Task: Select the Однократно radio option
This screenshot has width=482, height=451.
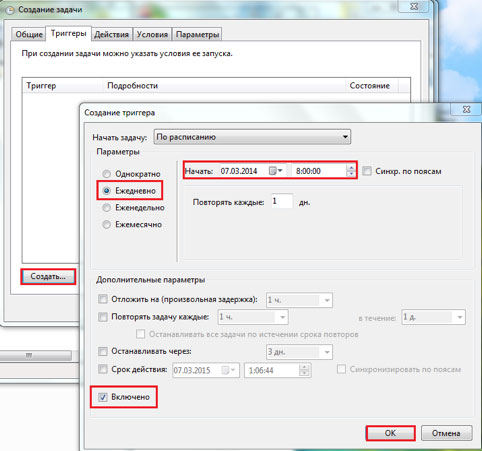Action: (x=106, y=174)
